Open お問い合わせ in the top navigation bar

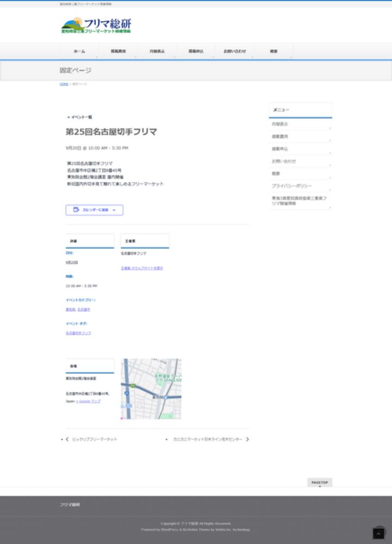(x=235, y=51)
